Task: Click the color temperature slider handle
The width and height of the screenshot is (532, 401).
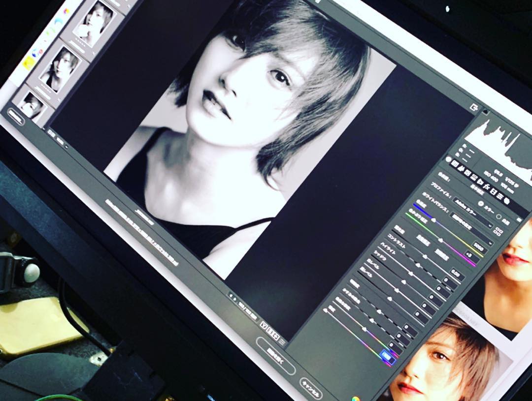Action: [440, 240]
